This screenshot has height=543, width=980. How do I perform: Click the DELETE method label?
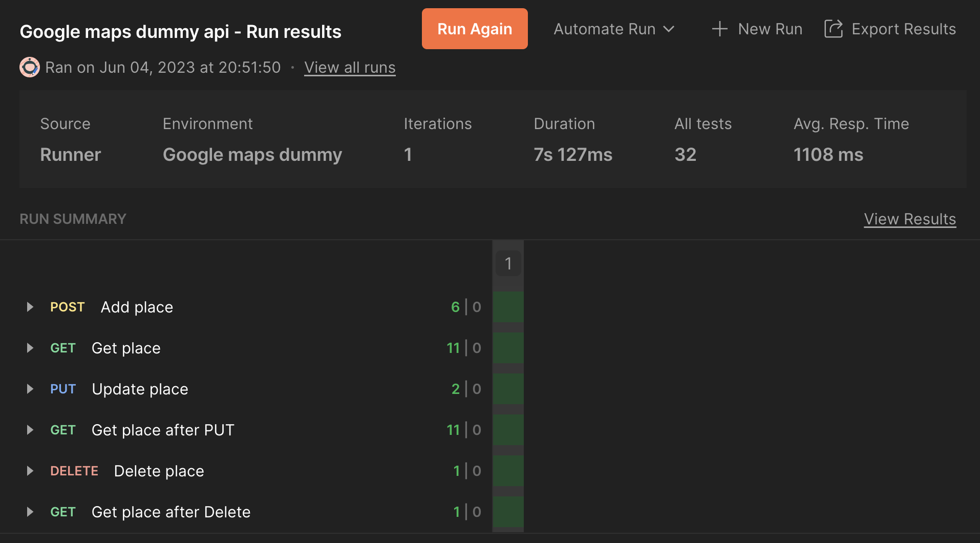pyautogui.click(x=74, y=471)
